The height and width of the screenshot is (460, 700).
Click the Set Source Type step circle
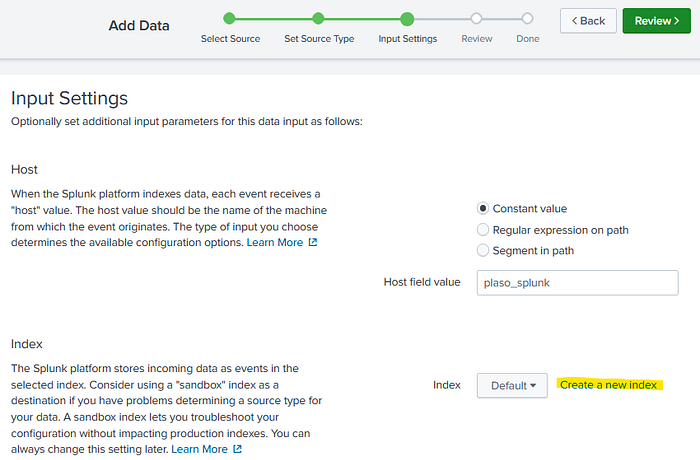[318, 18]
